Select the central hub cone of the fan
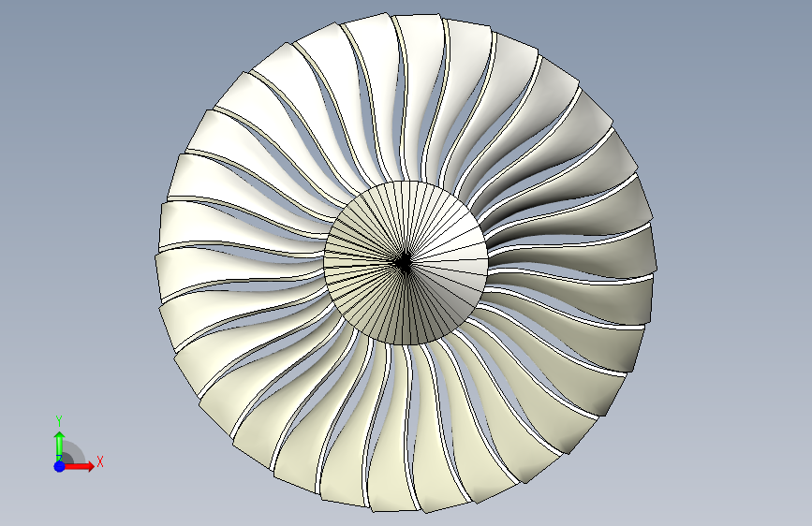The width and height of the screenshot is (812, 526). pyautogui.click(x=406, y=262)
